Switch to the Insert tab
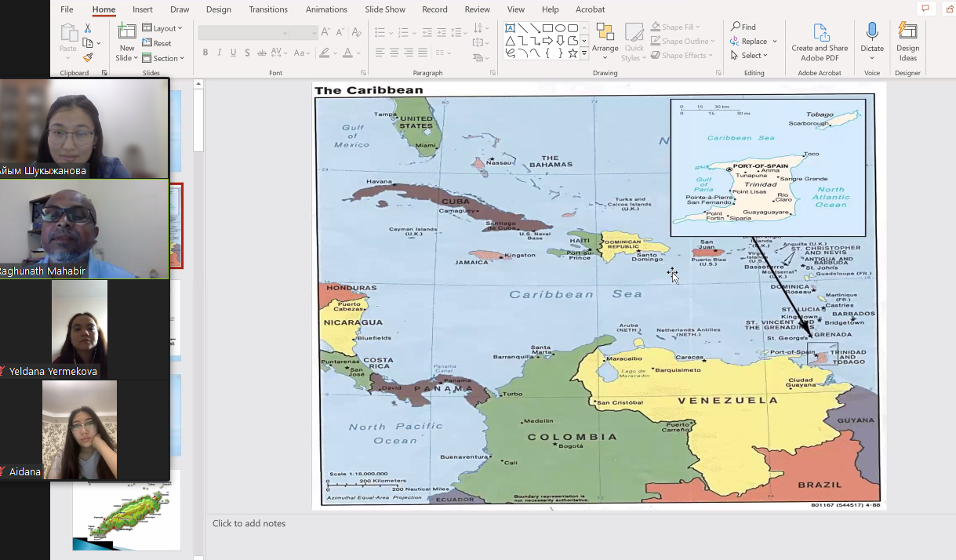This screenshot has height=560, width=956. click(143, 9)
